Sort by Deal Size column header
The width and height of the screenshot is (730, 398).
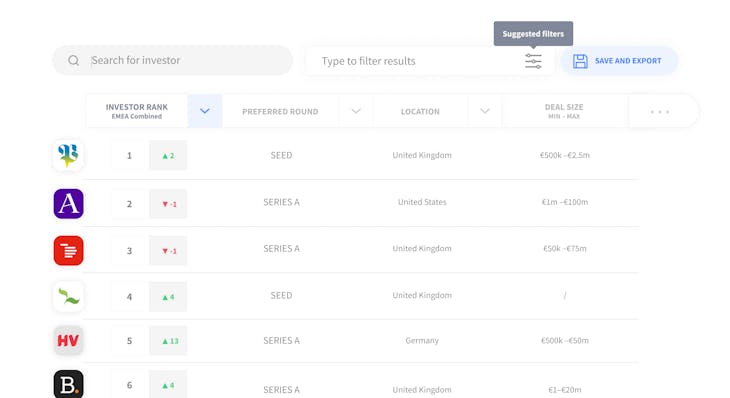pos(564,111)
